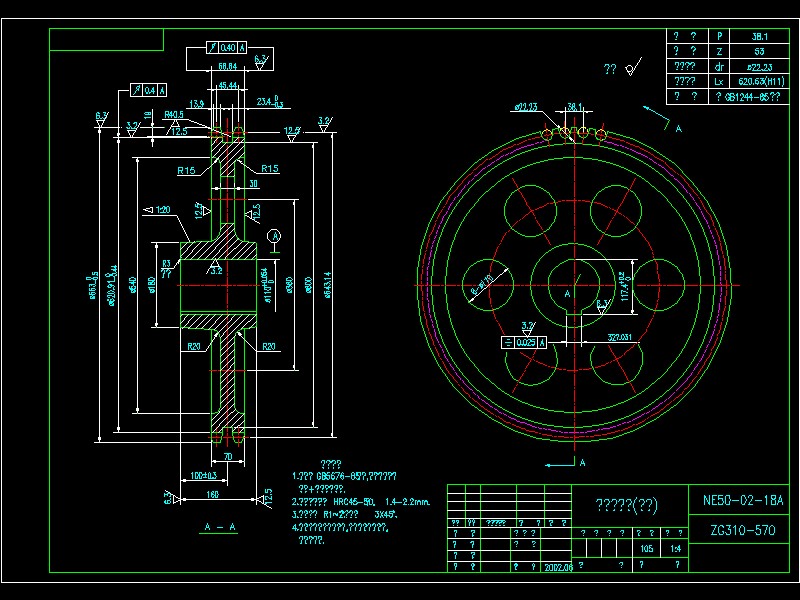Select 1.4-2.2mm in technical notes

click(x=408, y=502)
